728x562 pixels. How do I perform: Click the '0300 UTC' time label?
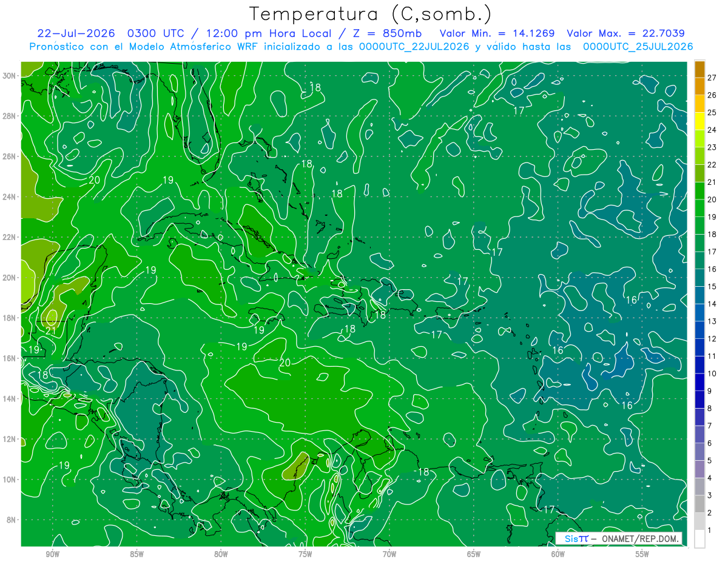(x=155, y=33)
